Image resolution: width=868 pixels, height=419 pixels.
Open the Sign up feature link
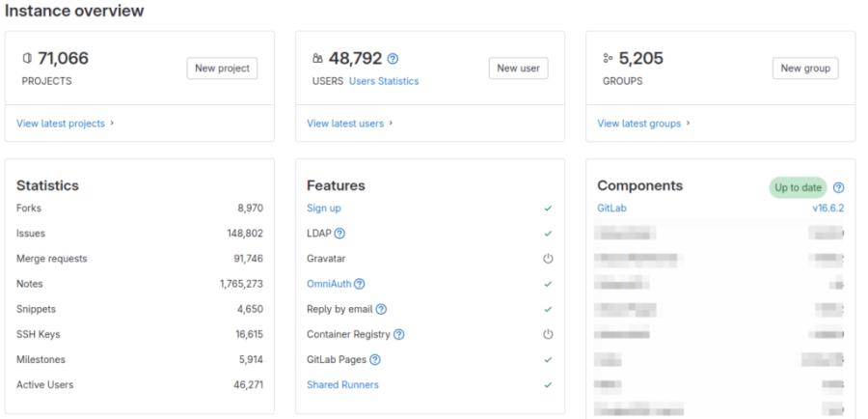coord(324,209)
